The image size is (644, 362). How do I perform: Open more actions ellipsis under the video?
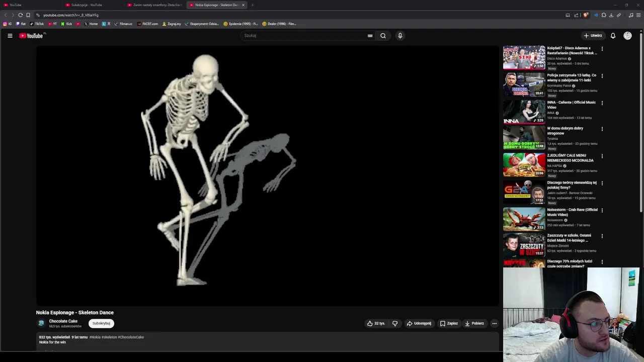click(x=495, y=323)
